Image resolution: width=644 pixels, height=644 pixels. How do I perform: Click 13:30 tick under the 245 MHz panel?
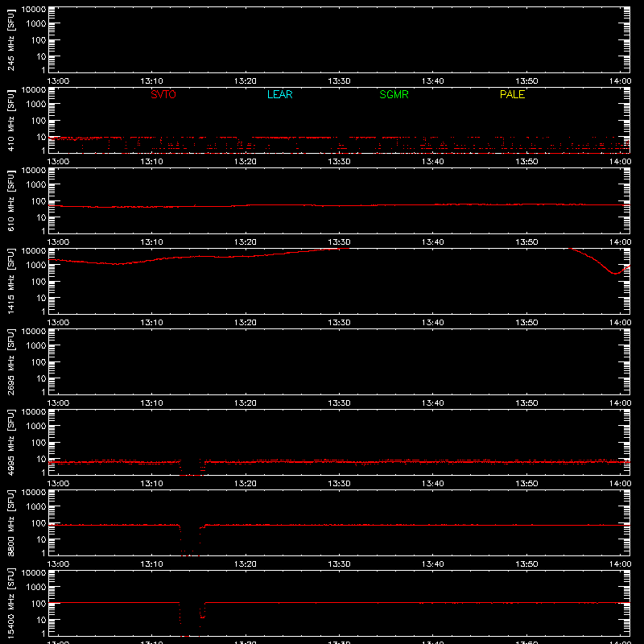[339, 81]
